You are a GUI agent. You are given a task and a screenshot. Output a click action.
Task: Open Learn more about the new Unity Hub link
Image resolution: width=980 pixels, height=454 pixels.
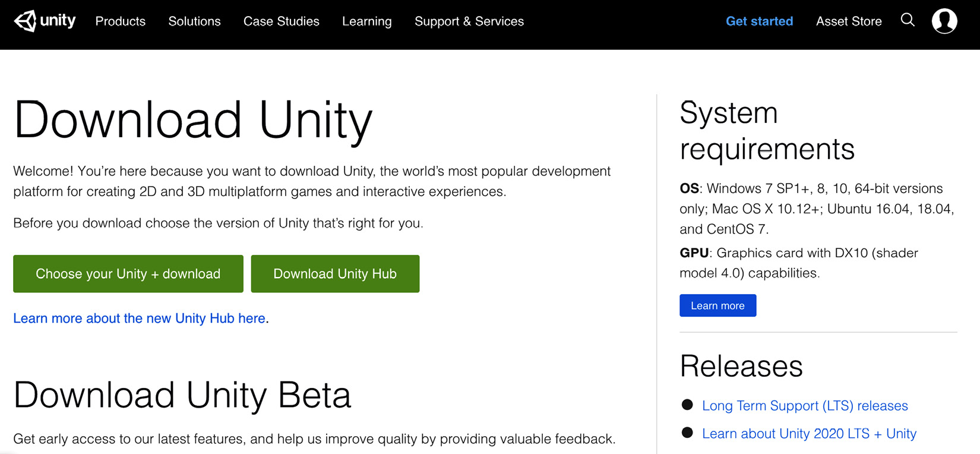(140, 319)
